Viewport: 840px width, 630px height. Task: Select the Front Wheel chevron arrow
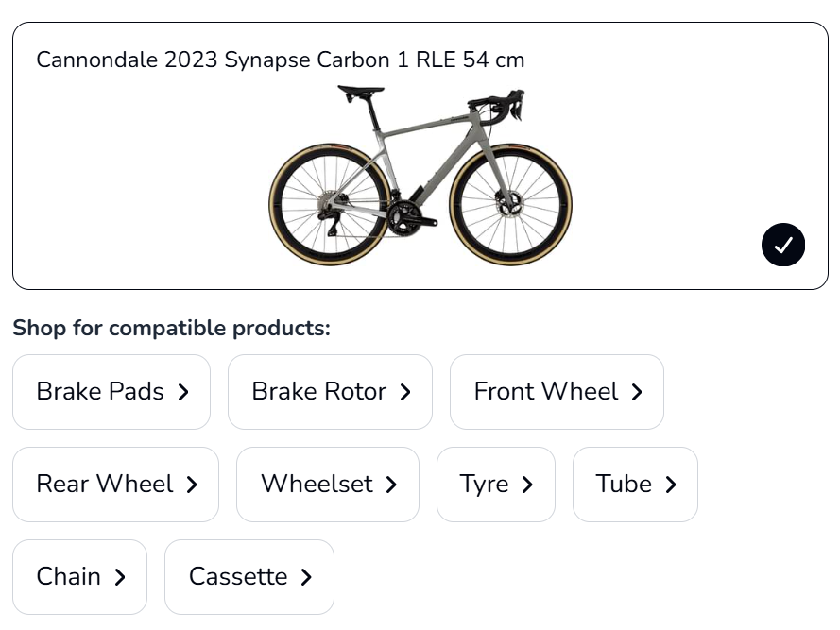pyautogui.click(x=636, y=391)
